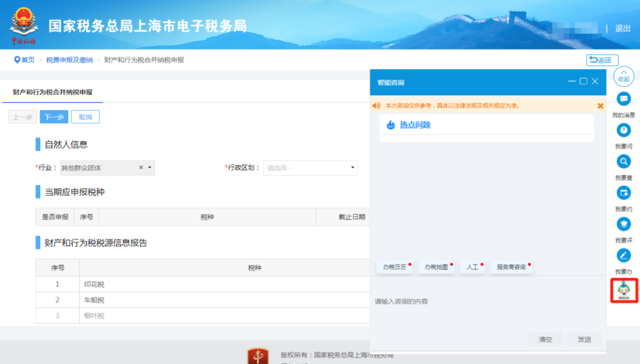Click the flame icon beside 热点问题

point(391,125)
